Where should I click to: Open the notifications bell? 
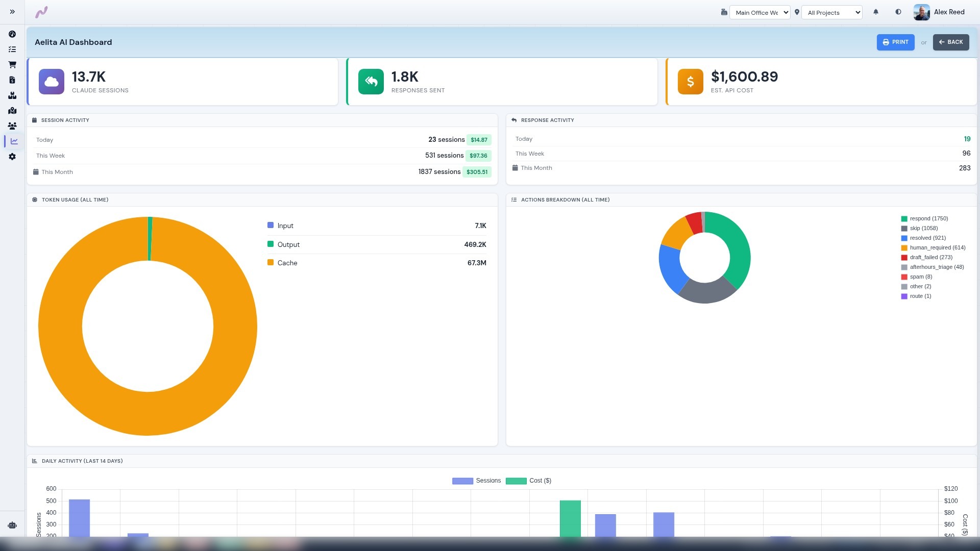(876, 12)
